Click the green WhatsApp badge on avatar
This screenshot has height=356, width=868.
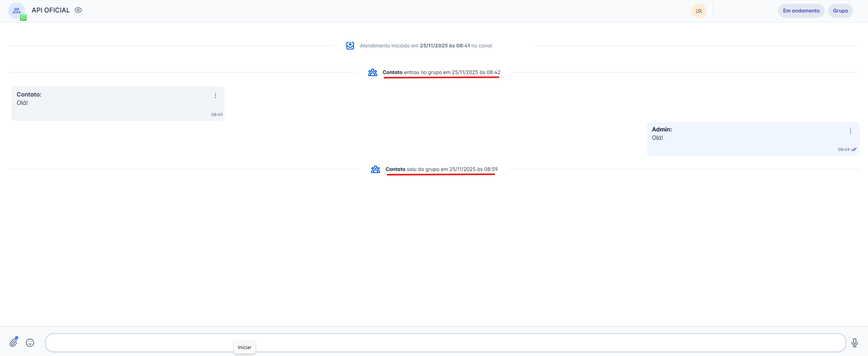pyautogui.click(x=23, y=17)
